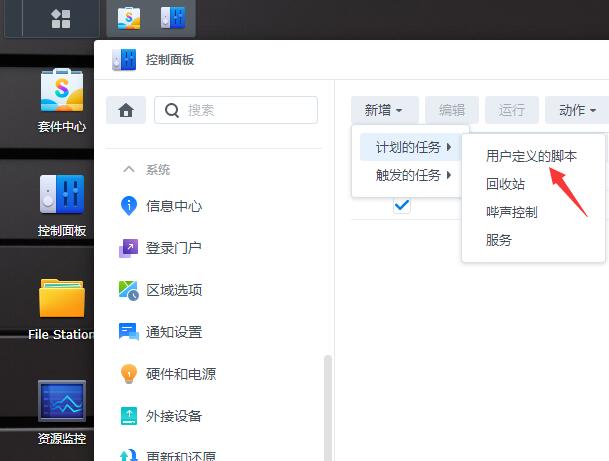
Task: Collapse the 系统 section
Action: click(x=129, y=170)
